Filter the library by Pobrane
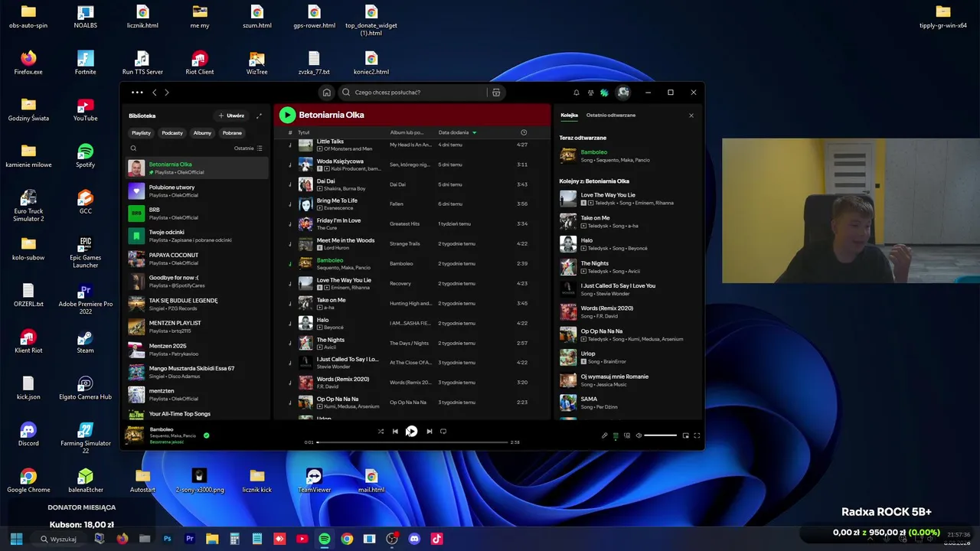The height and width of the screenshot is (551, 980). (x=232, y=133)
